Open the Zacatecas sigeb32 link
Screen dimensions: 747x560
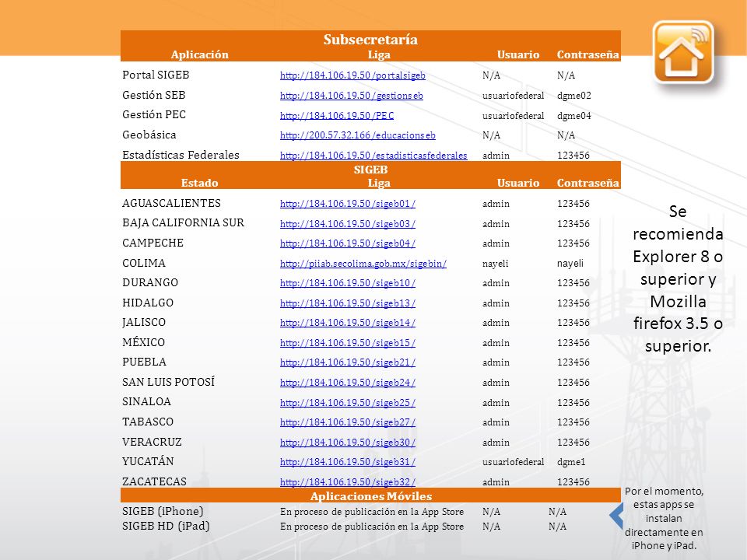pos(348,482)
